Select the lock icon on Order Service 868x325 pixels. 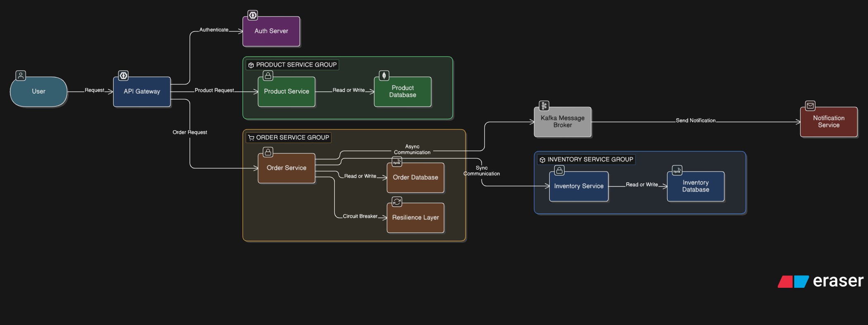268,152
